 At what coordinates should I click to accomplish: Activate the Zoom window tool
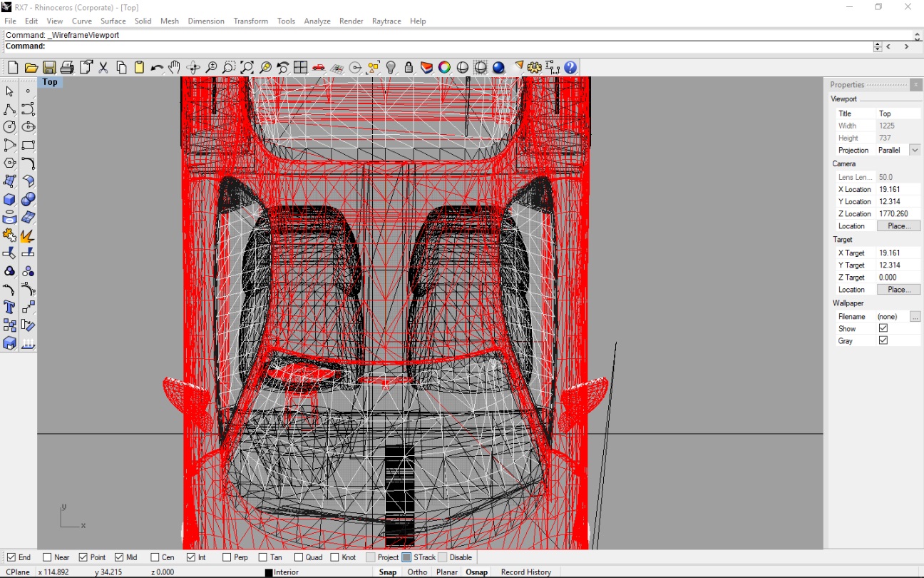point(229,66)
